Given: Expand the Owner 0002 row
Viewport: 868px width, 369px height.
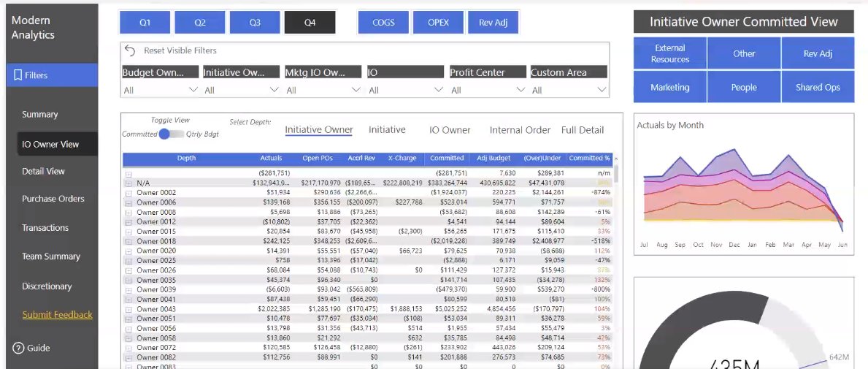Looking at the screenshot, I should click(128, 193).
